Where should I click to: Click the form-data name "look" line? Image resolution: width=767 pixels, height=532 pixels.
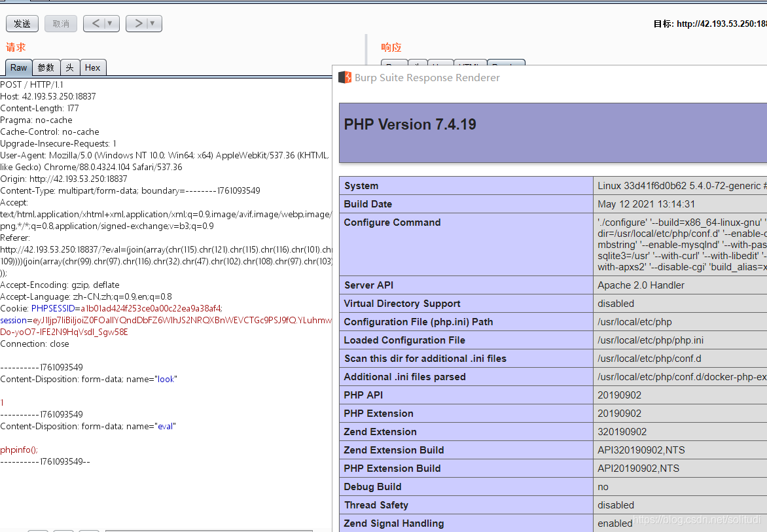[x=88, y=379]
